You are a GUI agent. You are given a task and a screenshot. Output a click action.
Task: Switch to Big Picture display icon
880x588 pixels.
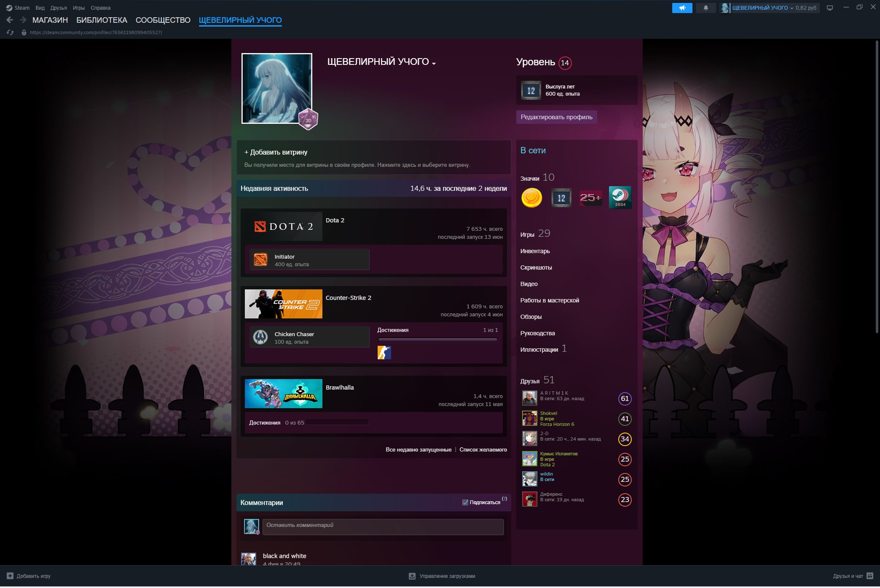pos(829,8)
